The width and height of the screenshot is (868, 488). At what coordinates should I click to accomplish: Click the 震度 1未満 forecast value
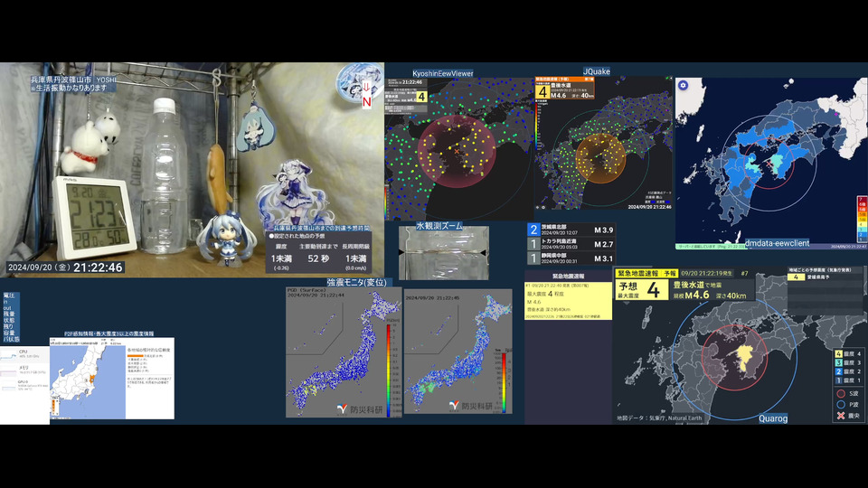(x=281, y=258)
